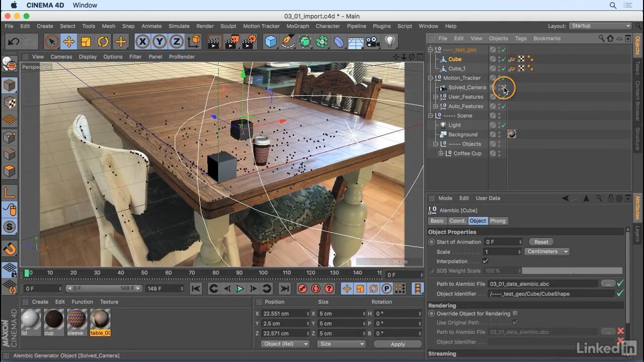This screenshot has height=362, width=644.
Task: Click the Reset button
Action: 541,242
